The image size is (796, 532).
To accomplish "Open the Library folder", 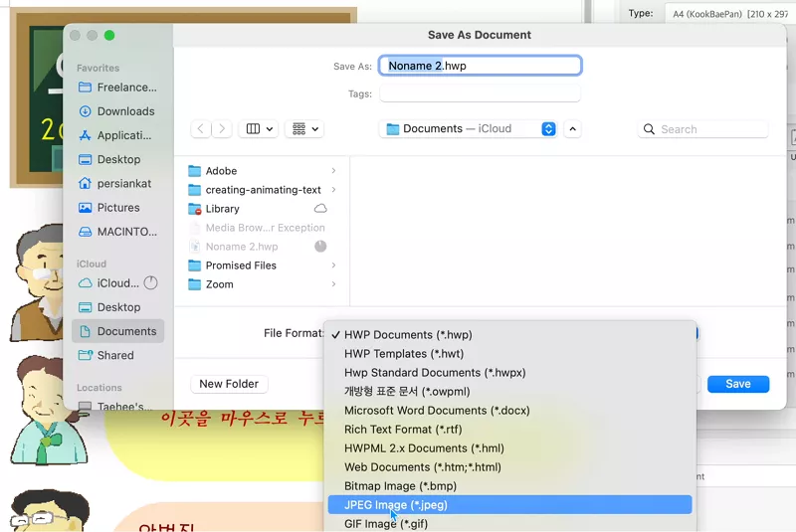I will click(x=263, y=209).
